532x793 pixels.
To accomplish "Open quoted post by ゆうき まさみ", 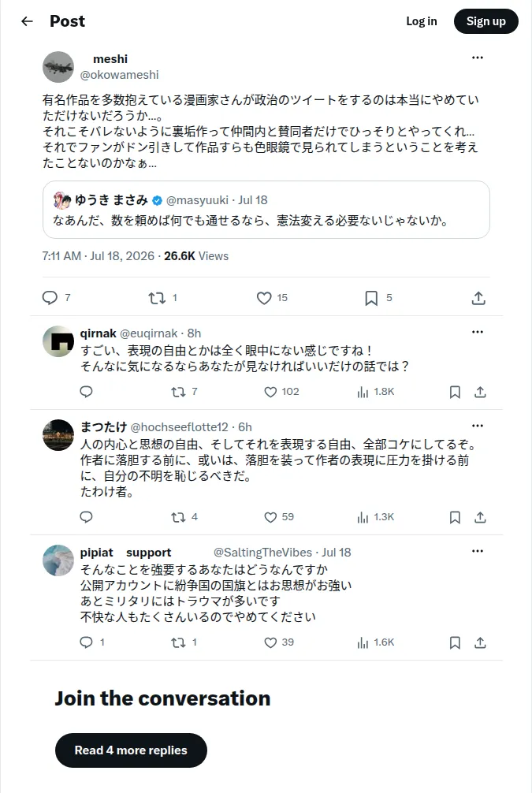I will [x=266, y=210].
